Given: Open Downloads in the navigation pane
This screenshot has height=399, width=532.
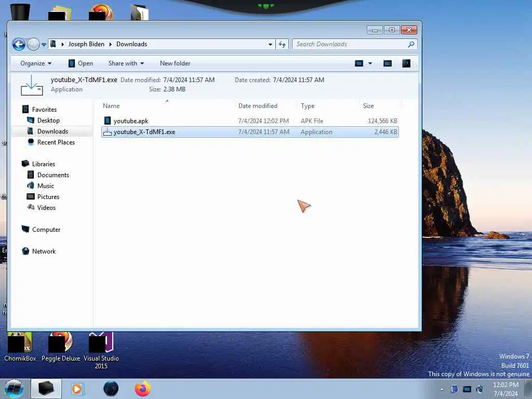Looking at the screenshot, I should point(52,131).
